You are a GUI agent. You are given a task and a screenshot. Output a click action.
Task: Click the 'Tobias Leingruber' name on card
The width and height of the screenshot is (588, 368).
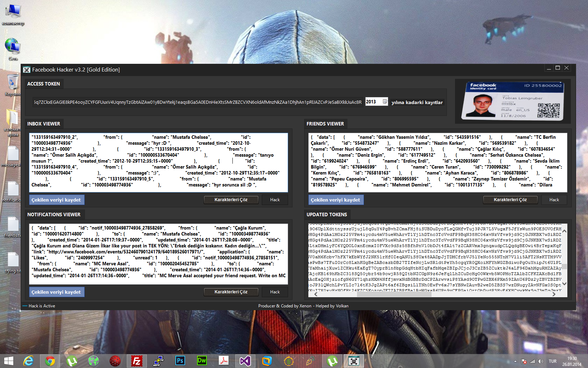coord(522,98)
